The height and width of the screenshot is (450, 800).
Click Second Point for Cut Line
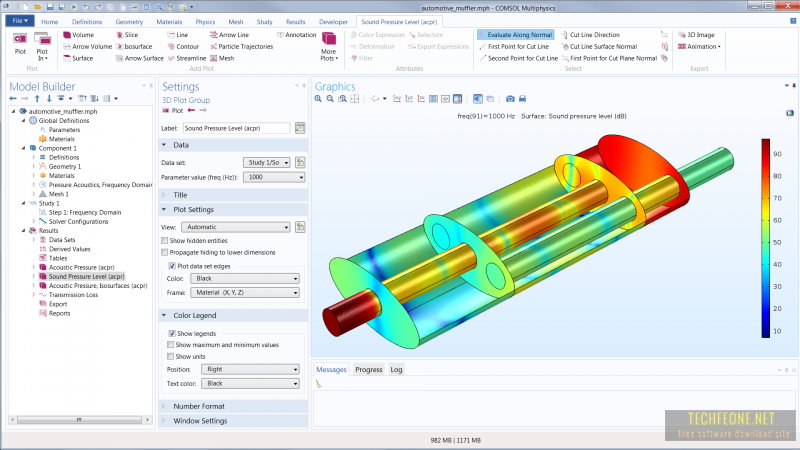[518, 58]
